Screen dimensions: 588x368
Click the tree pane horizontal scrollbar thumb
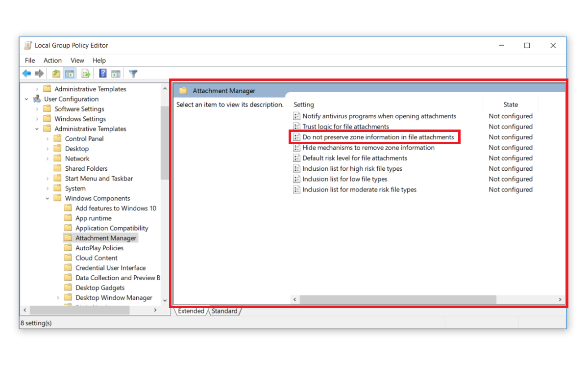click(x=79, y=310)
